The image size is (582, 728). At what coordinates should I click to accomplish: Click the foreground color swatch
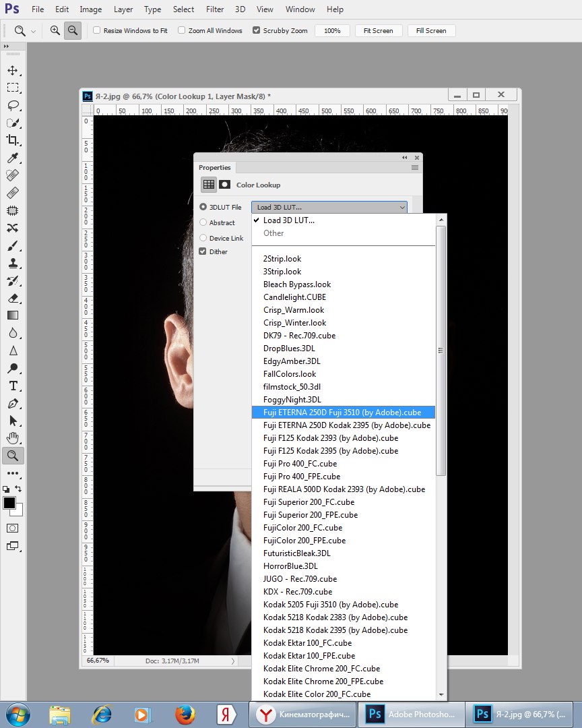point(9,503)
